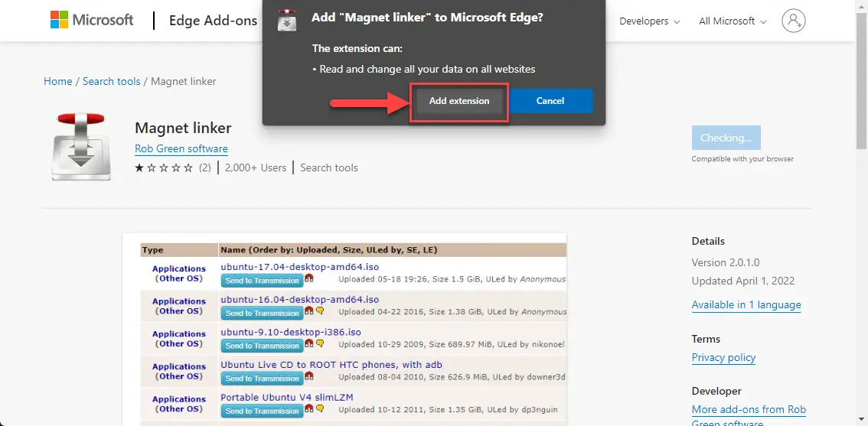Expand the Developers dropdown menu
Viewport: 868px width, 426px height.
pyautogui.click(x=650, y=21)
